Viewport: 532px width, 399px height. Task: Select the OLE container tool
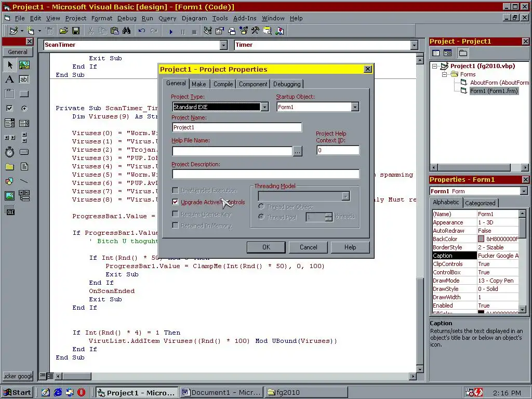10,210
